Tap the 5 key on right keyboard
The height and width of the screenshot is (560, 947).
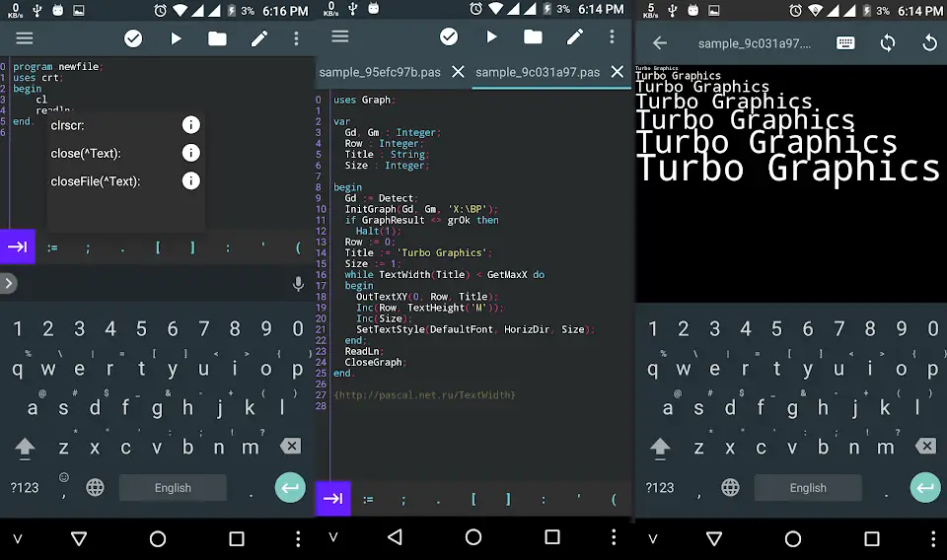[x=776, y=329]
